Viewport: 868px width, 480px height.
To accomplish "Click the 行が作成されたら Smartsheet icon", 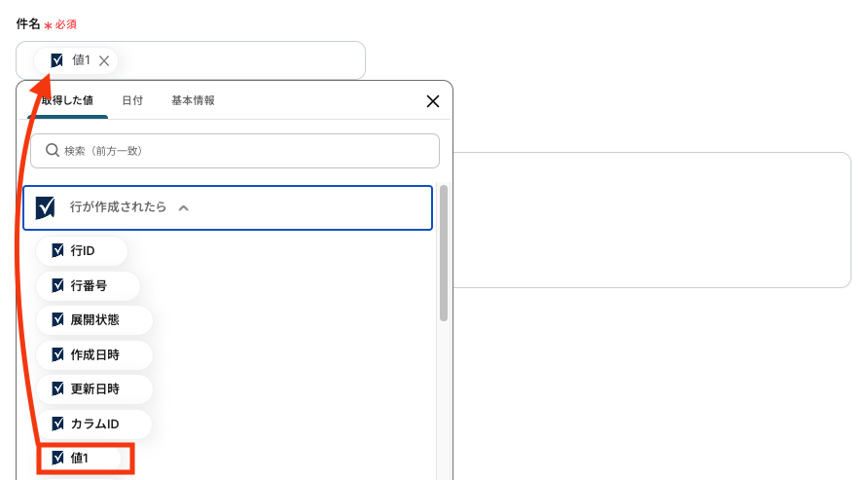I will [46, 207].
